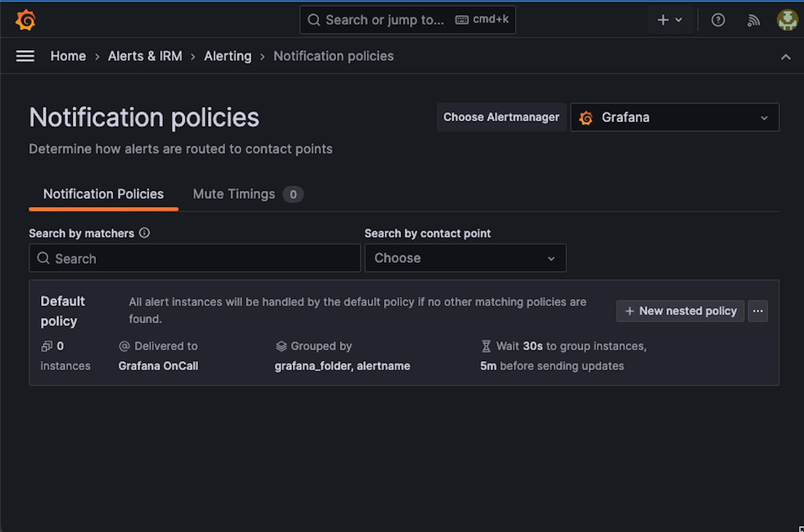Open the news RSS feed icon
Screen dimensions: 804x532
point(753,20)
